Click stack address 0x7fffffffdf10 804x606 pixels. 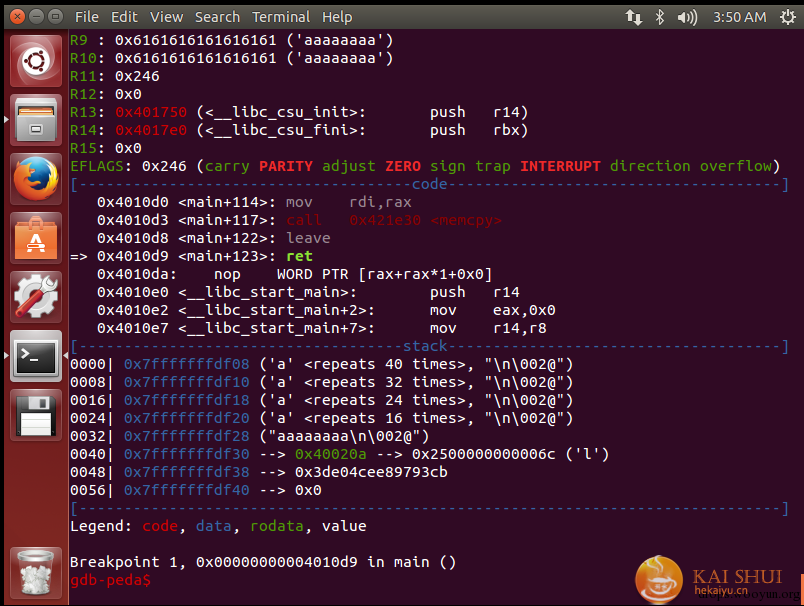[187, 382]
